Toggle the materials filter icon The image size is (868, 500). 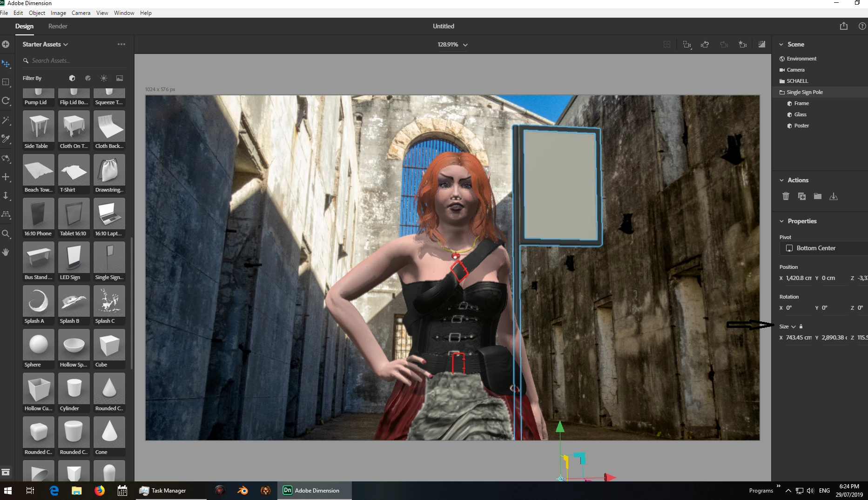pyautogui.click(x=88, y=78)
